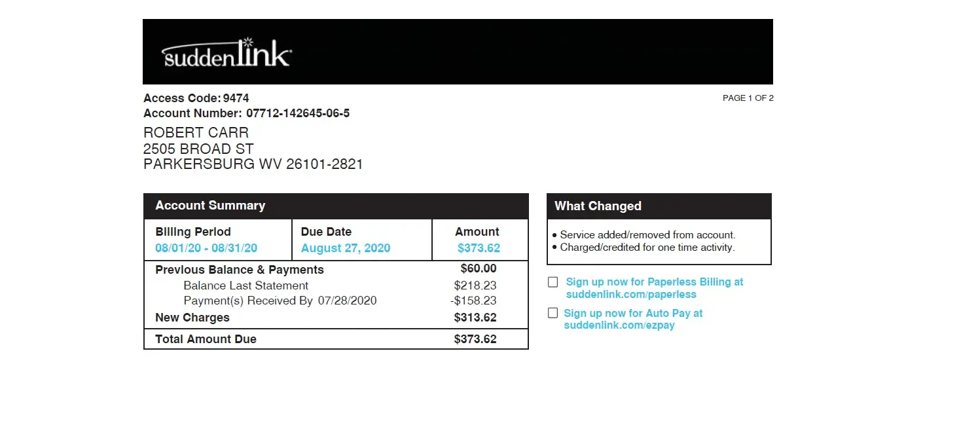Screen dimensions: 980x442
Task: Select the billing period 08/01/20 - 08/31/20
Action: click(x=206, y=248)
